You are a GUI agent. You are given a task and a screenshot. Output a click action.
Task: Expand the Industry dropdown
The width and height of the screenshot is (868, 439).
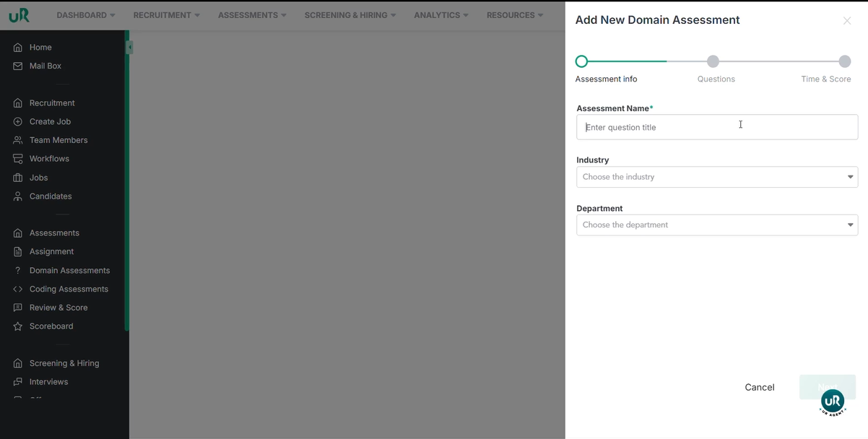click(716, 177)
